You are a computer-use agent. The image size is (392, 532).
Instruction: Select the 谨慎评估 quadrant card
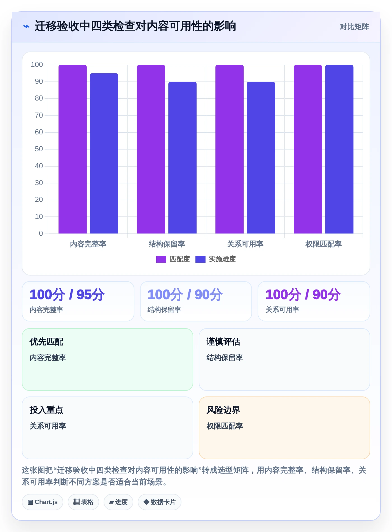[284, 360]
